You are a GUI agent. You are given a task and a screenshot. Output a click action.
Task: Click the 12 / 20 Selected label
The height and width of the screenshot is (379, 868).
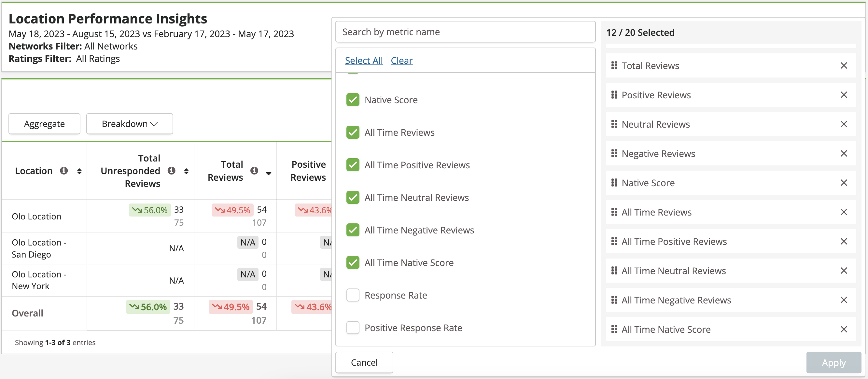[640, 32]
